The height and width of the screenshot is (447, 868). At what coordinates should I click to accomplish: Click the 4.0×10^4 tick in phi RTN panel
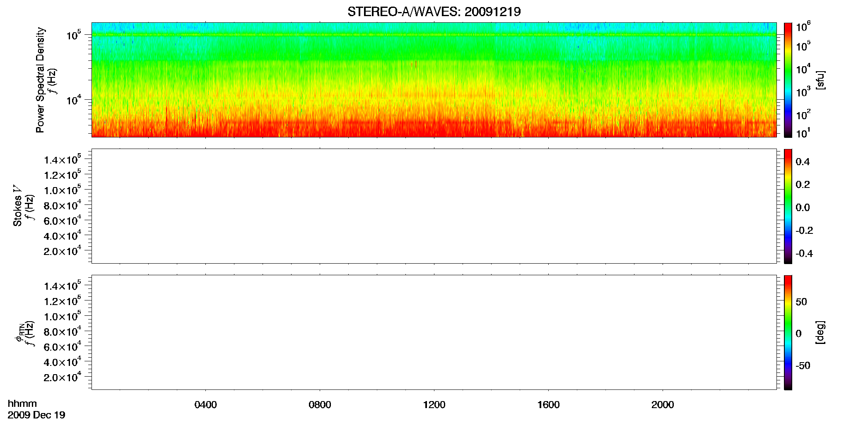tap(63, 362)
